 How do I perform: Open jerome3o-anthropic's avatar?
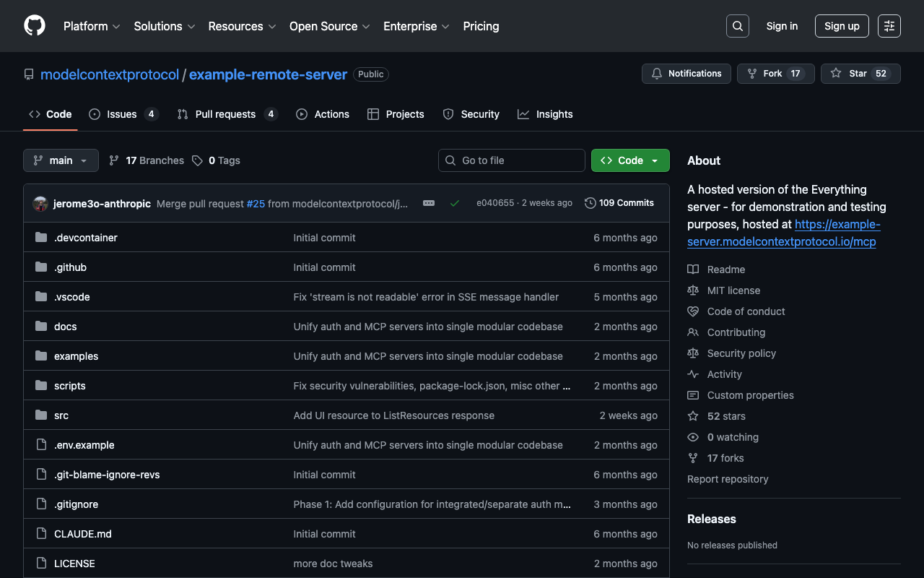click(x=40, y=204)
